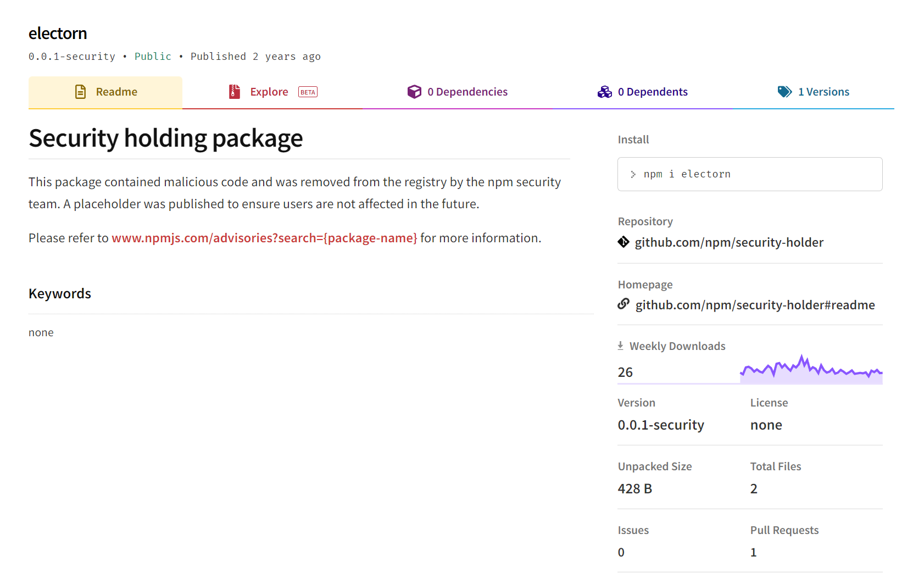Click the Readme document icon
The width and height of the screenshot is (924, 573).
[81, 92]
